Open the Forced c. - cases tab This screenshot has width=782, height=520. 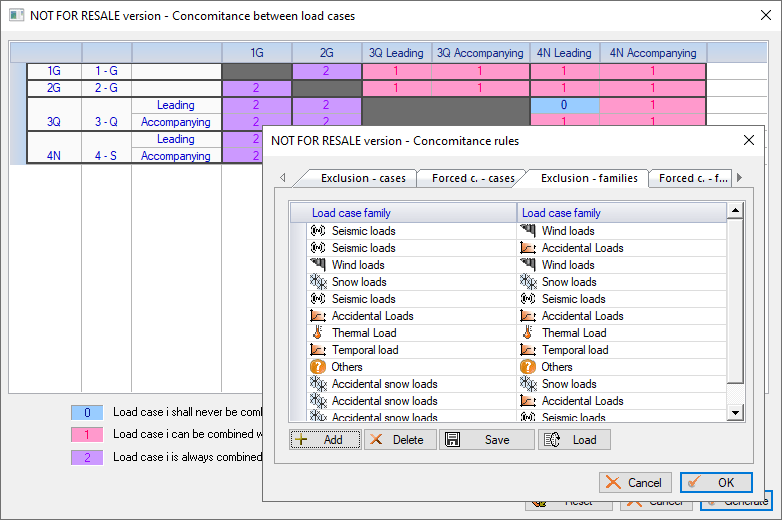(x=473, y=178)
